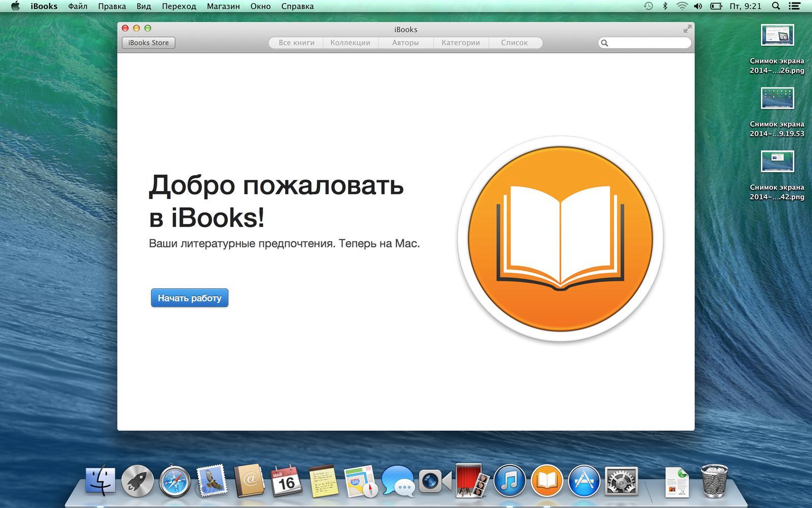Click the Spotlight magnifier in menu bar
The height and width of the screenshot is (508, 812).
(775, 6)
